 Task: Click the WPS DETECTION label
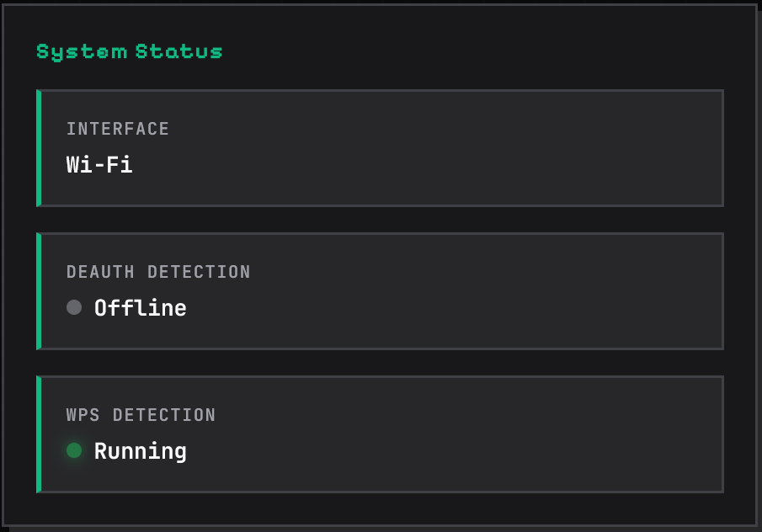[x=141, y=415]
